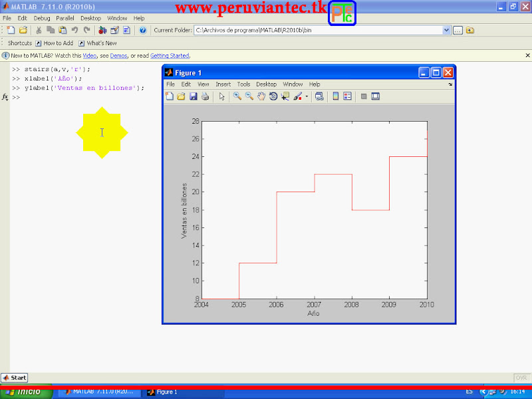The height and width of the screenshot is (399, 532).
Task: Click the MATLAB Start button
Action: [14, 378]
